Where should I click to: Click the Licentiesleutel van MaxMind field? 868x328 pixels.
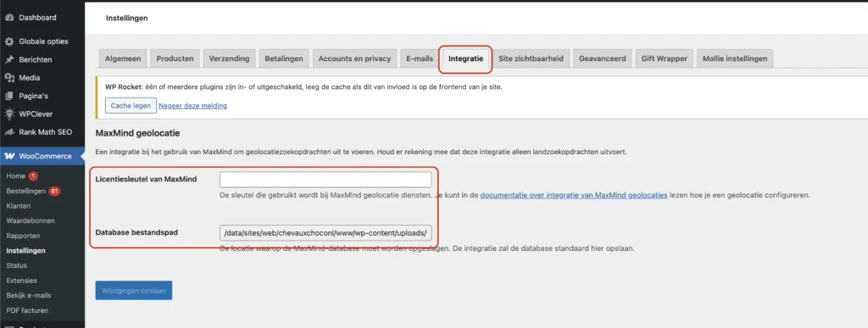pyautogui.click(x=325, y=180)
